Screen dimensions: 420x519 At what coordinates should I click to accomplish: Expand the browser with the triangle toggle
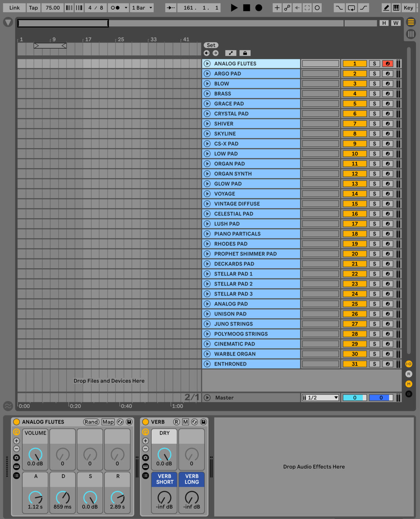(x=8, y=23)
